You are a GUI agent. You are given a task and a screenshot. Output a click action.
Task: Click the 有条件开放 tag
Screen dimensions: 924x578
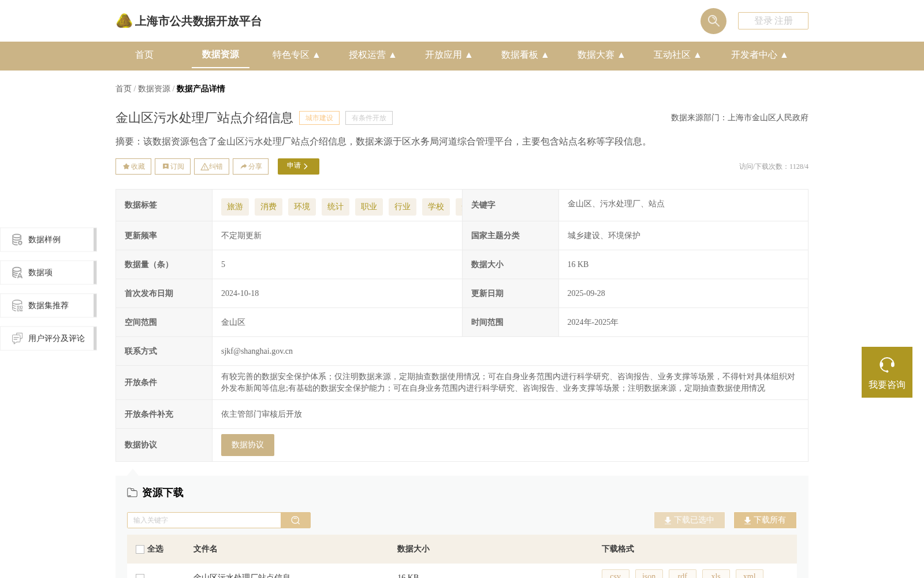click(369, 118)
